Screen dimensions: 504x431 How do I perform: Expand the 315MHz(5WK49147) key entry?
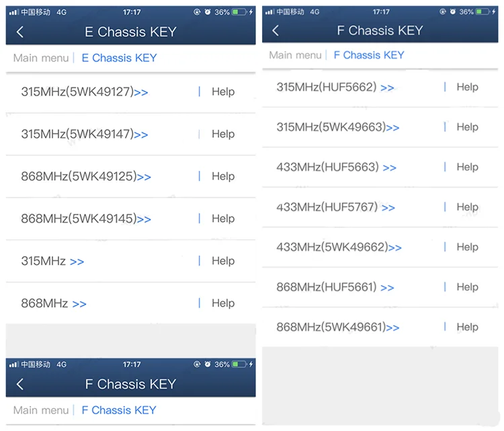click(x=84, y=134)
